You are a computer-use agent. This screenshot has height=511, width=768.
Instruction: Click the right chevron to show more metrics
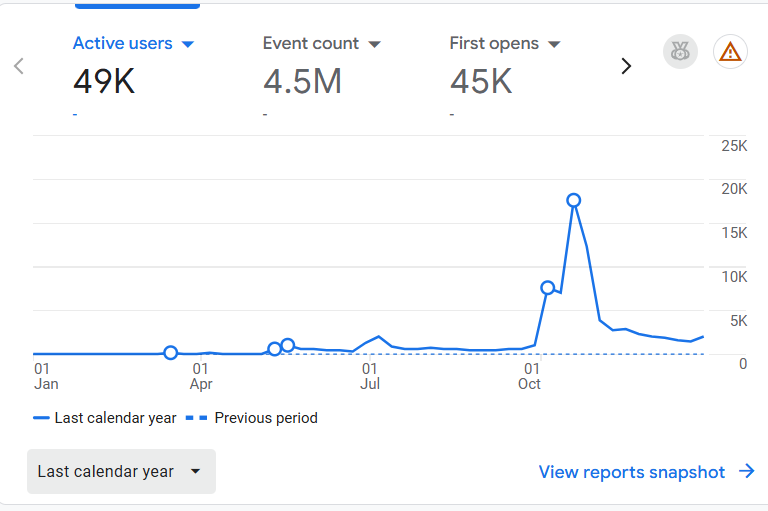[x=627, y=67]
